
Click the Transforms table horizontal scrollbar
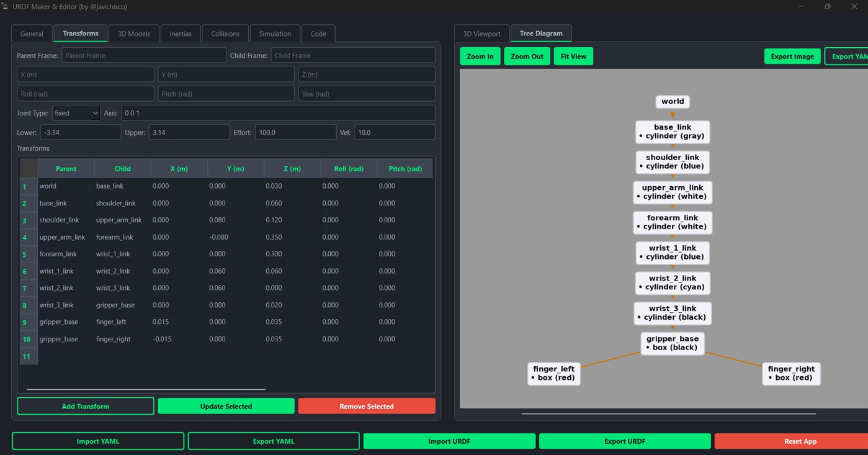[x=146, y=389]
